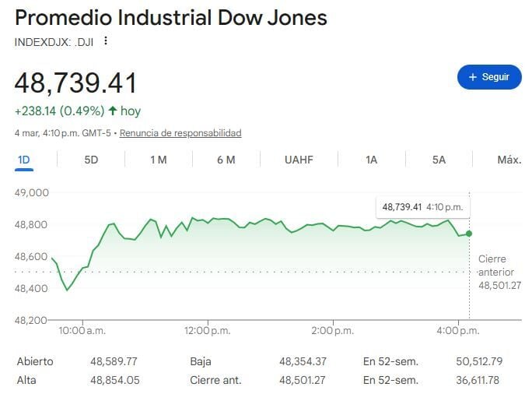Select the Máx. range tab
This screenshot has width=532, height=401.
509,160
